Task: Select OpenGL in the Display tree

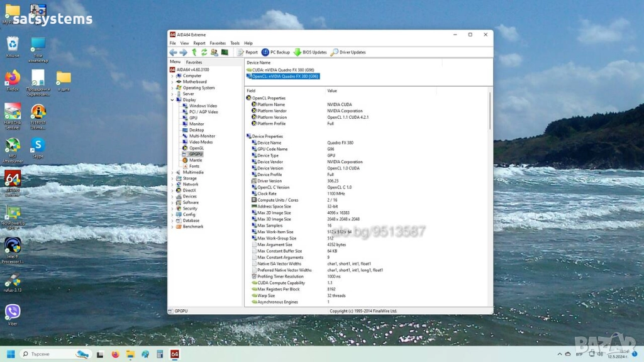Action: [196, 148]
